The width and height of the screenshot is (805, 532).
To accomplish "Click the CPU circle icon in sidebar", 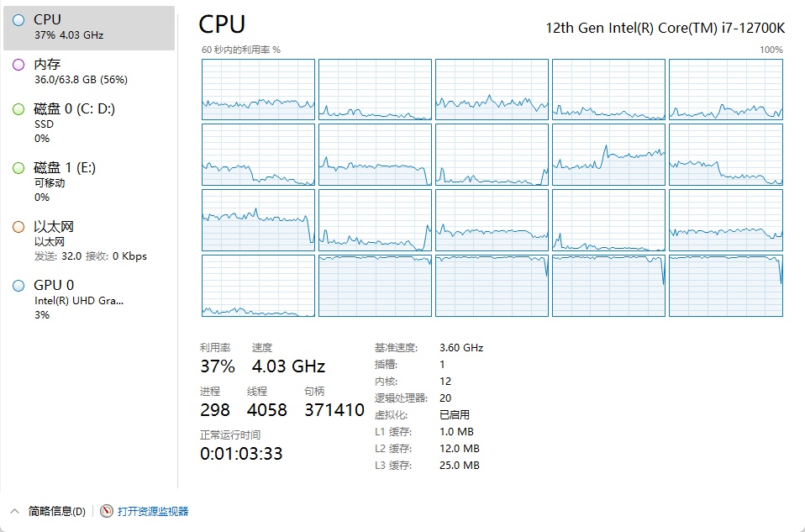I will [18, 19].
